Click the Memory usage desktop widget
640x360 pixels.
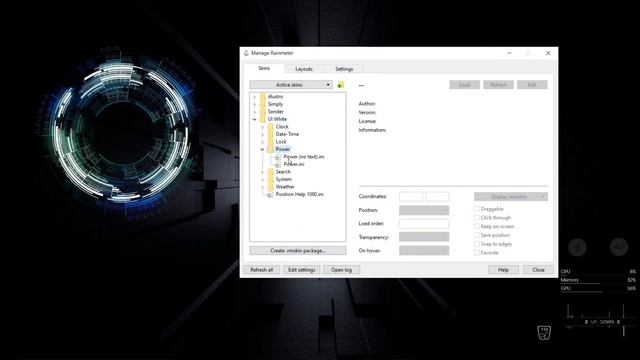tap(598, 280)
